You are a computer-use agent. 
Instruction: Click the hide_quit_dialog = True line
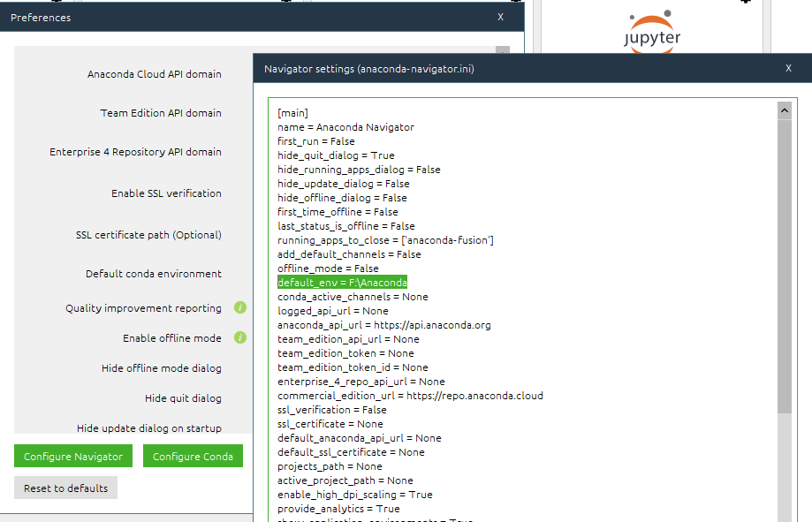pyautogui.click(x=336, y=155)
